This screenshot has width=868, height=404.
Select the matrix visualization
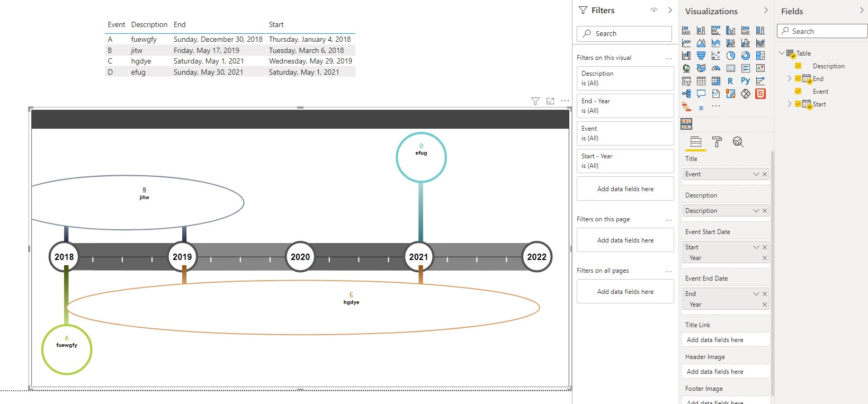click(716, 81)
